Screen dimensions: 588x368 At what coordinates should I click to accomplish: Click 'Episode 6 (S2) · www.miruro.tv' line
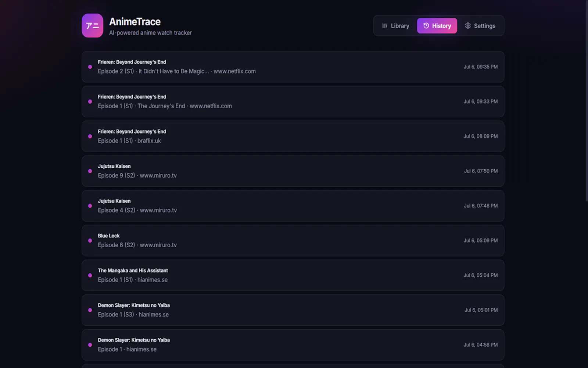tap(137, 245)
